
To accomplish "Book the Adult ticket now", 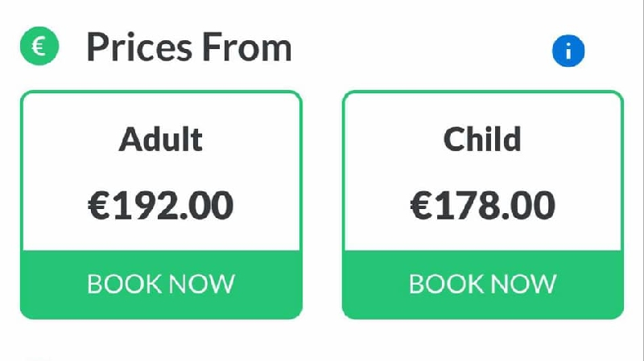I will 161,284.
